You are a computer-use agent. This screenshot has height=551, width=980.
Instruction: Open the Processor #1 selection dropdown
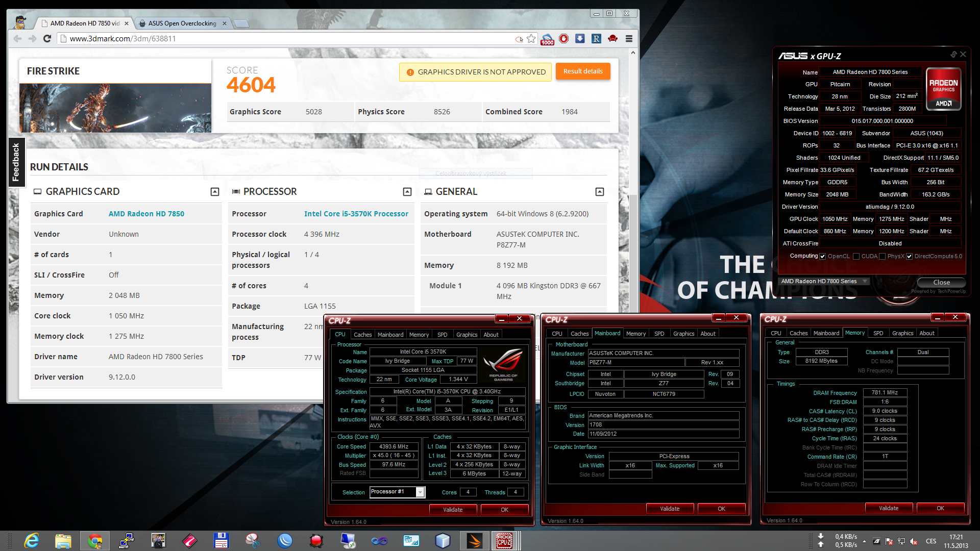click(397, 492)
